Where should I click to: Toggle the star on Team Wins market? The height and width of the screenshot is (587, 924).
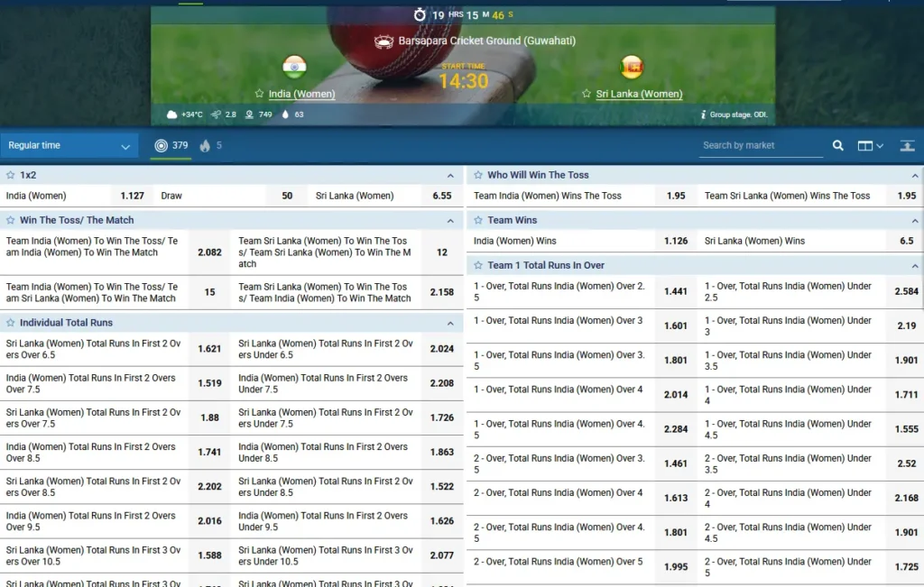tap(479, 220)
